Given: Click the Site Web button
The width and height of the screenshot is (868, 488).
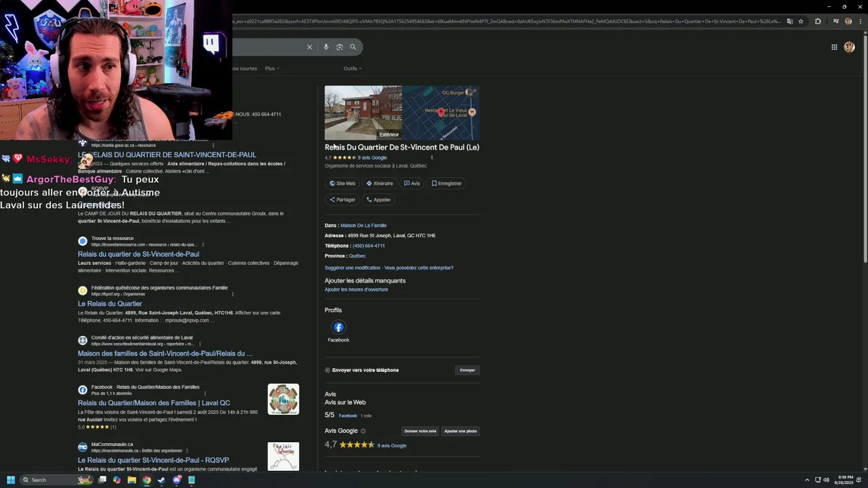Looking at the screenshot, I should click(x=342, y=183).
